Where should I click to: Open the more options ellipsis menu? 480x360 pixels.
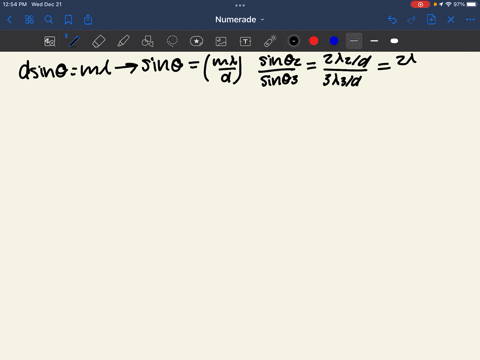[x=470, y=20]
